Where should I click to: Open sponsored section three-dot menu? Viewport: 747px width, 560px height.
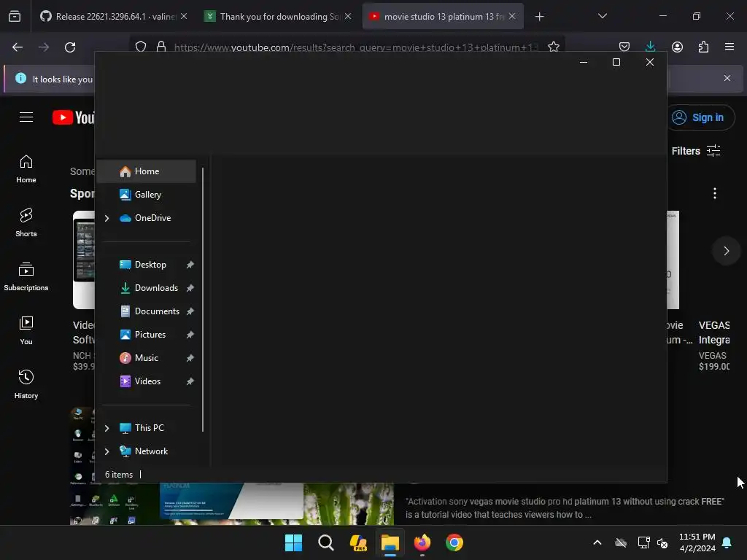point(715,193)
